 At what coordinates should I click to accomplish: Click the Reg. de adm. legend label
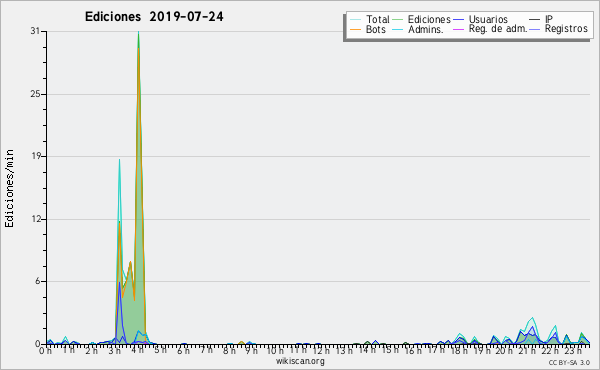click(498, 29)
